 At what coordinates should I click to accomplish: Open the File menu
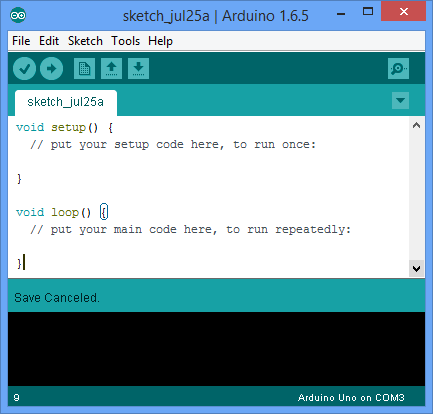pos(21,41)
